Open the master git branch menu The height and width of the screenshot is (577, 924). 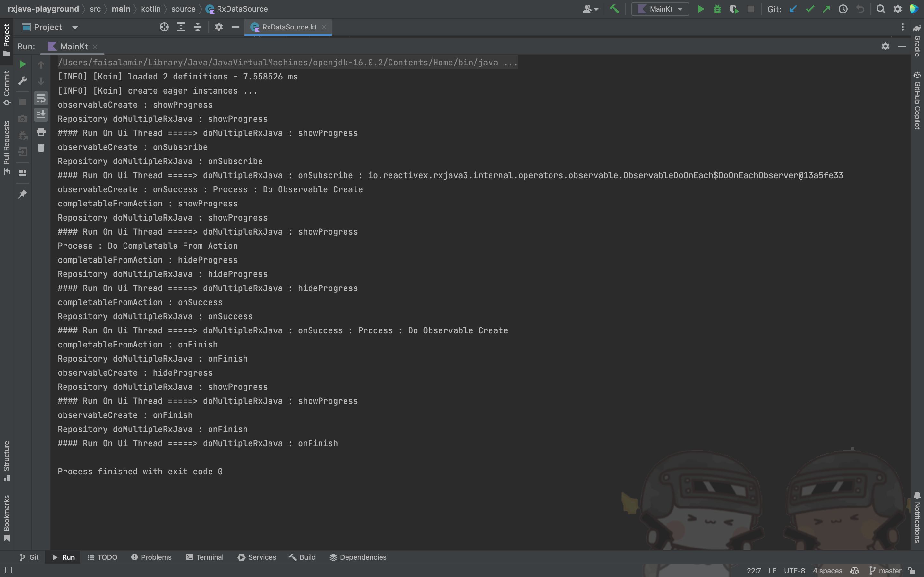pos(886,571)
